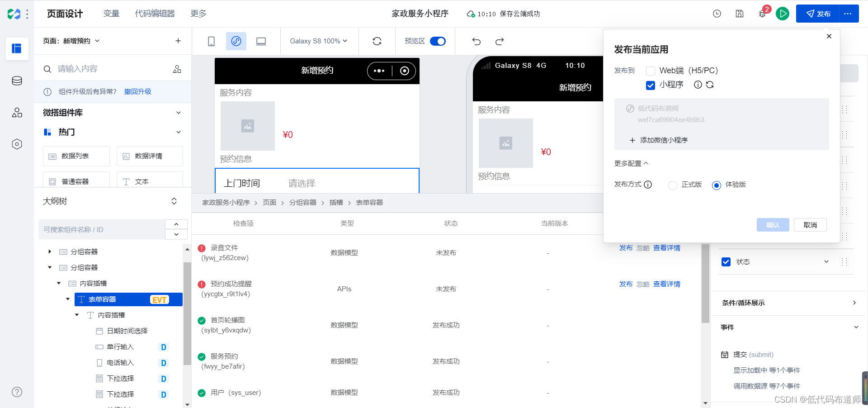Toggle the 预览区 switch

point(438,41)
